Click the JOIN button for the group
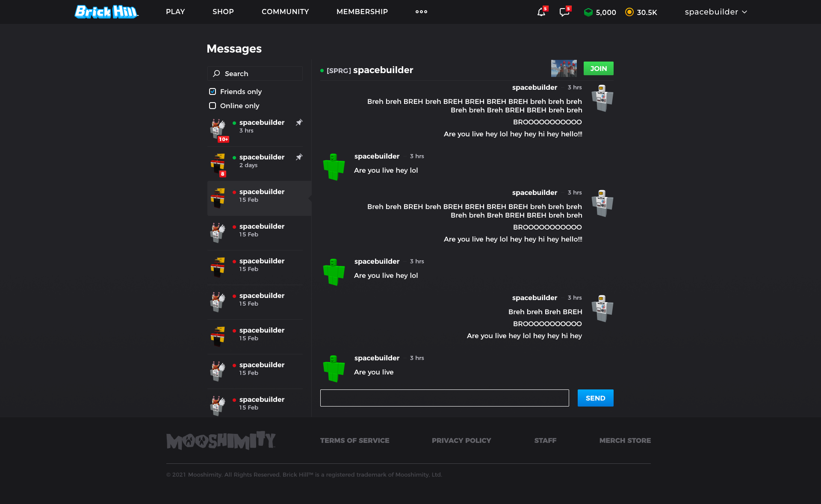This screenshot has width=821, height=504. pyautogui.click(x=598, y=68)
